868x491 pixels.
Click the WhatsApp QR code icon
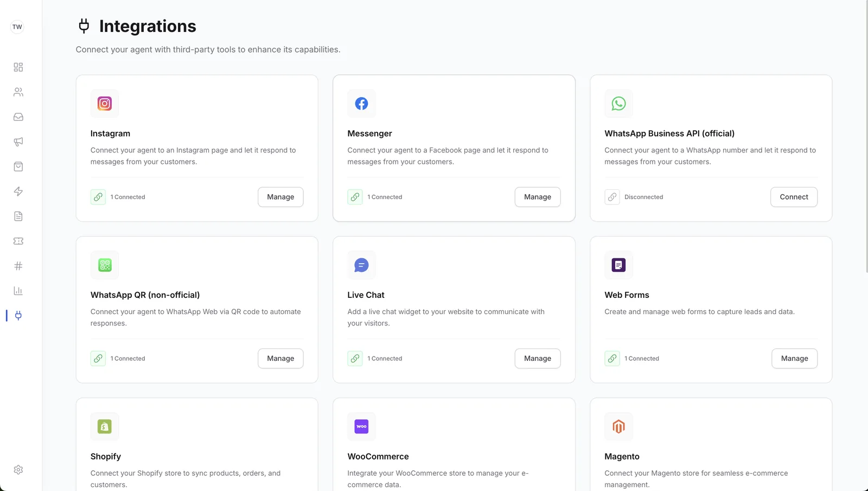tap(105, 265)
